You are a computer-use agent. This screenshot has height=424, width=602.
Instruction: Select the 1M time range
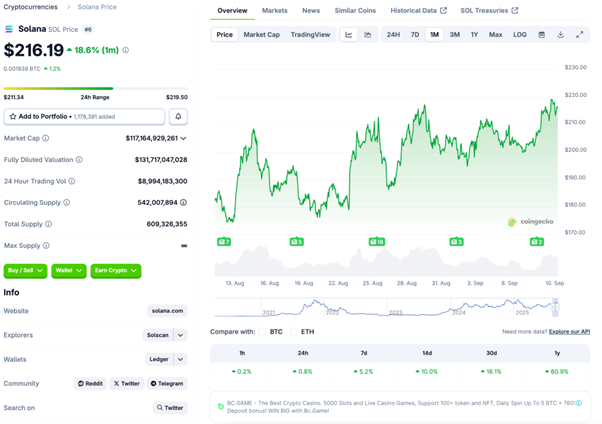(x=434, y=35)
